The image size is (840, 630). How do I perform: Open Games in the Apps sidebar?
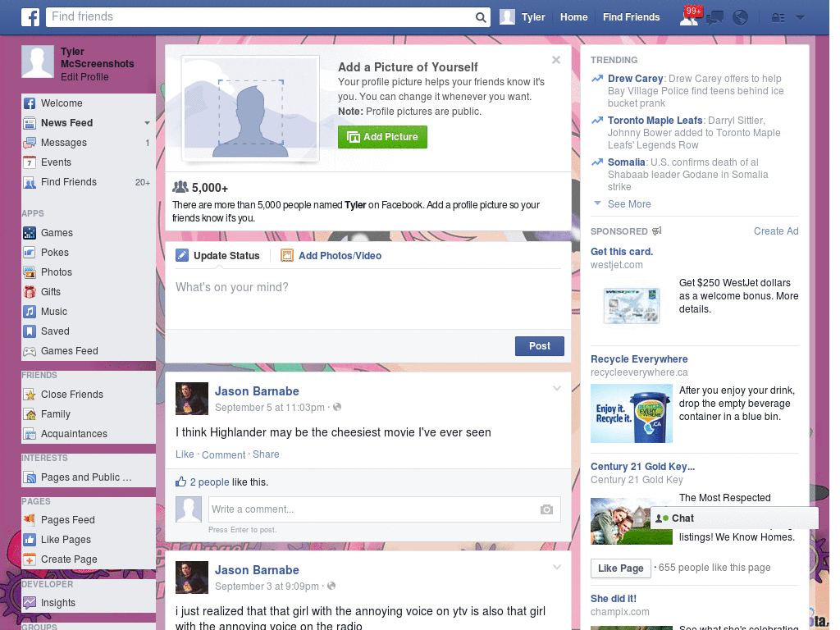[57, 232]
